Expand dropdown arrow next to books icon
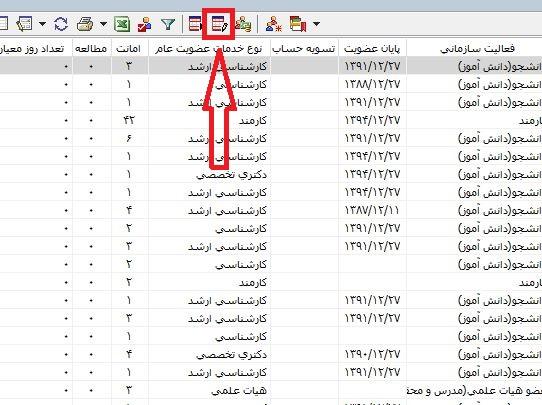542x405 pixels. point(316,24)
